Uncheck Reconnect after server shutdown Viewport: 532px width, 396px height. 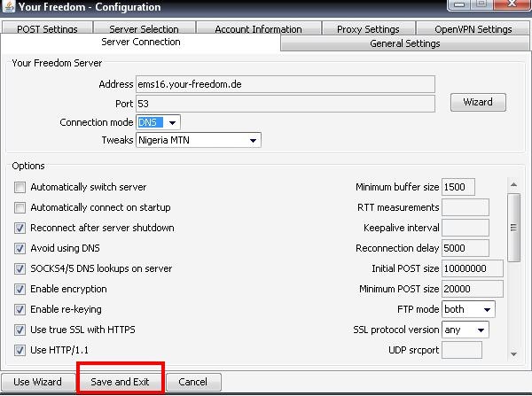(20, 228)
